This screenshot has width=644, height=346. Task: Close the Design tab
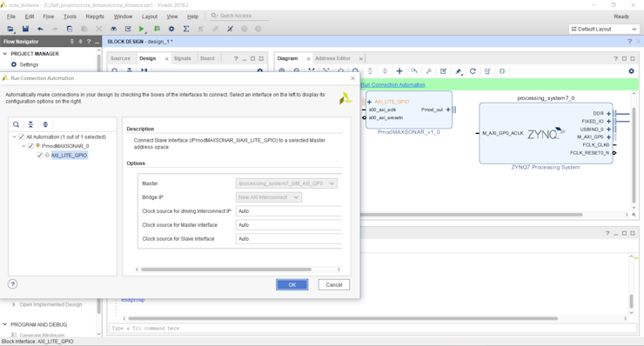coord(167,59)
